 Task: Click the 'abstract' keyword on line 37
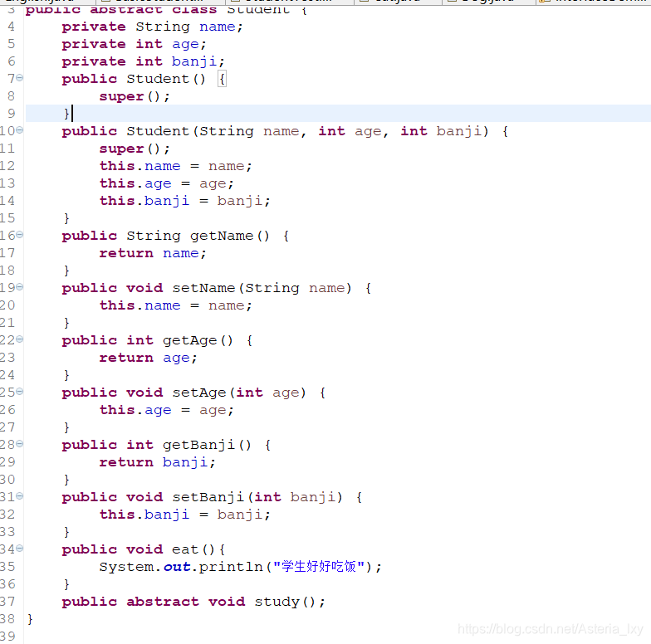click(x=163, y=603)
